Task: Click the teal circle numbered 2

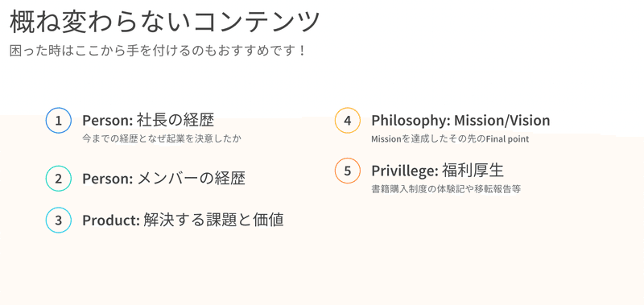Action: click(x=59, y=179)
